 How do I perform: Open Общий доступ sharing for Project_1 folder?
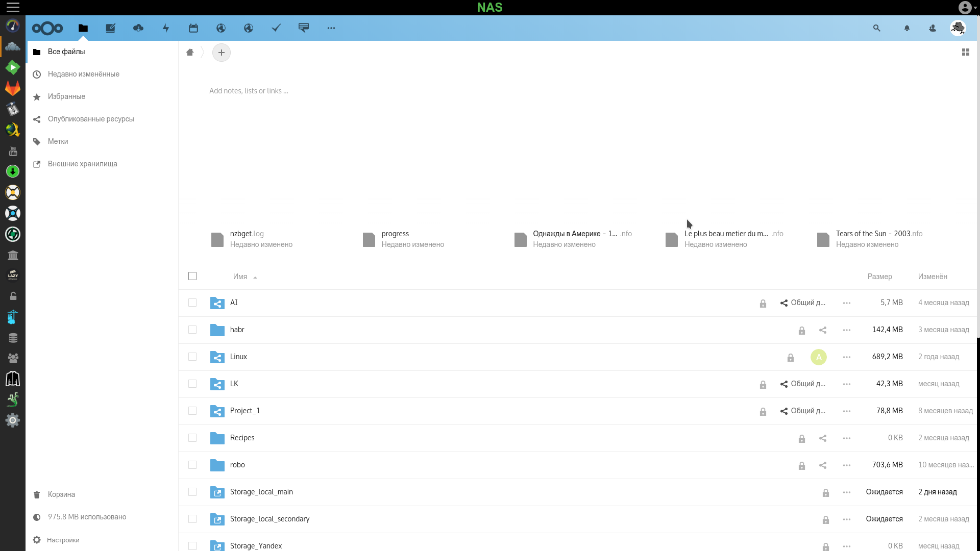pos(802,411)
